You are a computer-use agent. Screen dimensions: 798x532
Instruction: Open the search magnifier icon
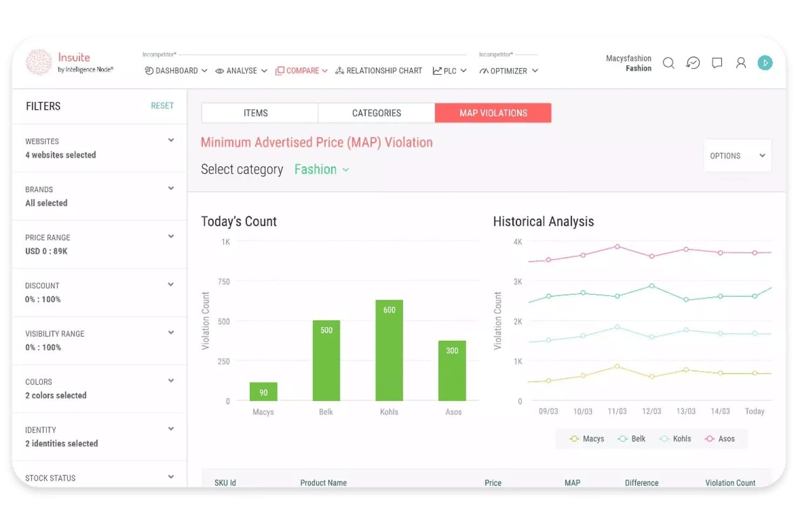coord(669,63)
